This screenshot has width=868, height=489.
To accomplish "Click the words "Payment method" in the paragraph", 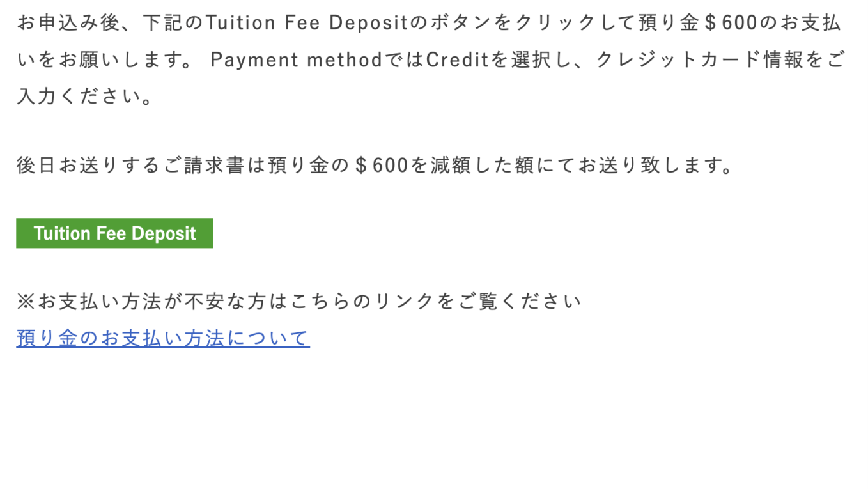I will click(x=296, y=60).
